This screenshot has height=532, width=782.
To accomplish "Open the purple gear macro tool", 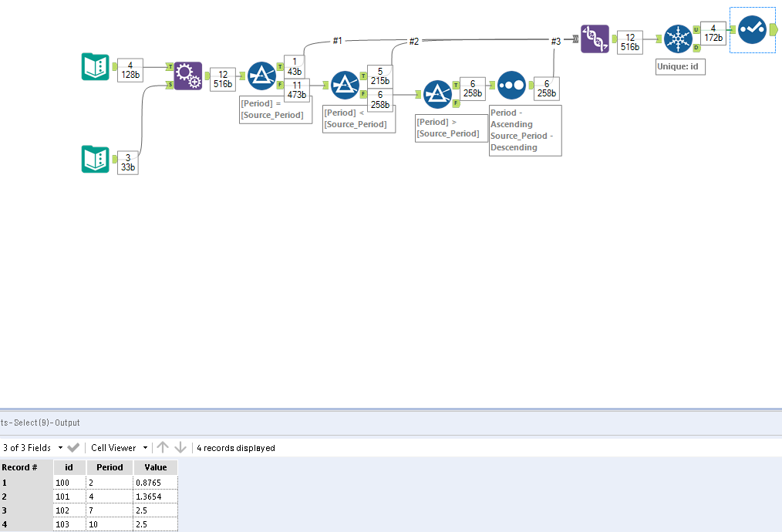I will [x=187, y=75].
